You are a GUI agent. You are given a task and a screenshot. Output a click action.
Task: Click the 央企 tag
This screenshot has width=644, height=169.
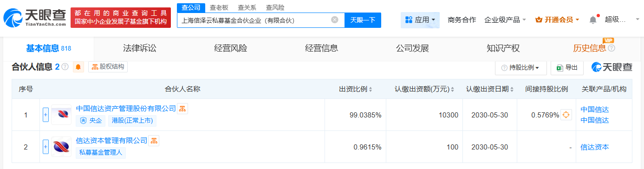[x=91, y=121]
